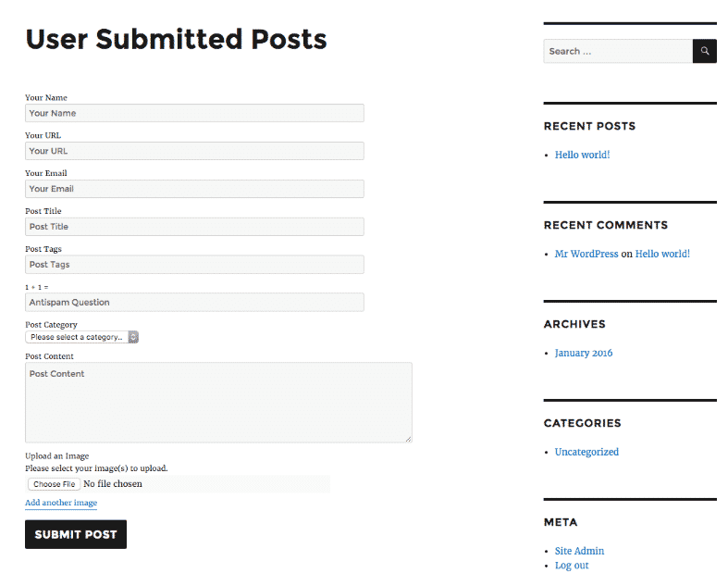Open the January 2016 archive link

click(584, 353)
